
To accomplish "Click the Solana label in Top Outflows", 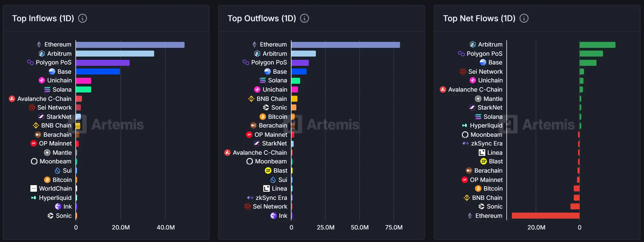I will pos(278,80).
